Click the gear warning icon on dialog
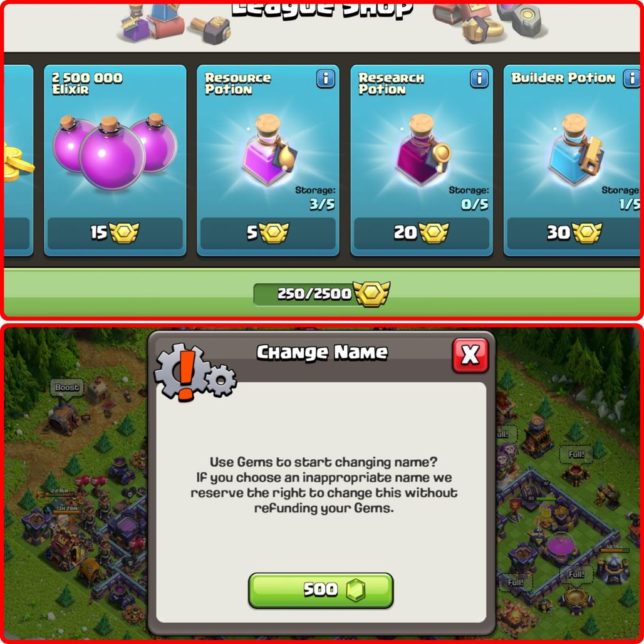Viewport: 644px width, 644px height. [x=195, y=372]
